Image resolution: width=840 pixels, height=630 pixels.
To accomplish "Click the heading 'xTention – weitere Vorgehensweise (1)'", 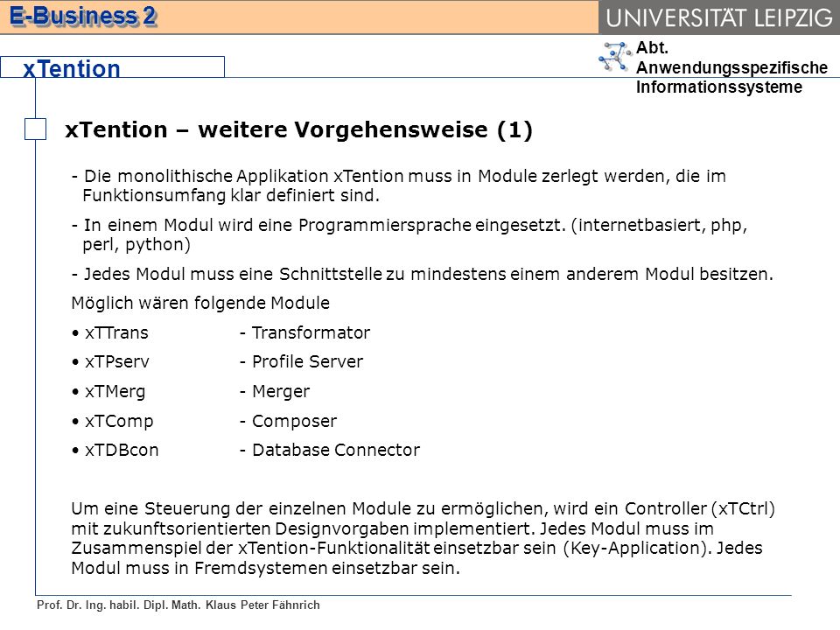I will pyautogui.click(x=298, y=129).
